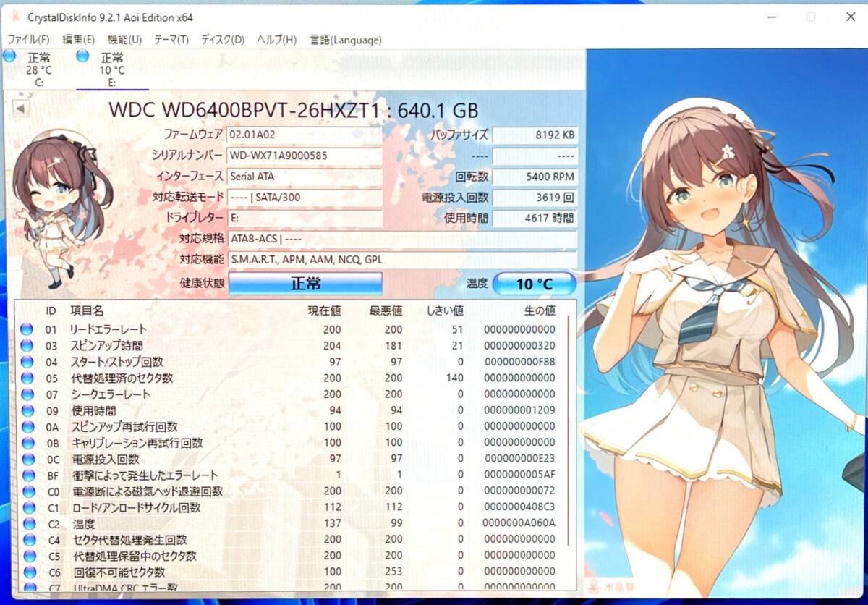Click the features field S.M.A.R.T., APM, AAM
868x605 pixels.
[x=402, y=259]
